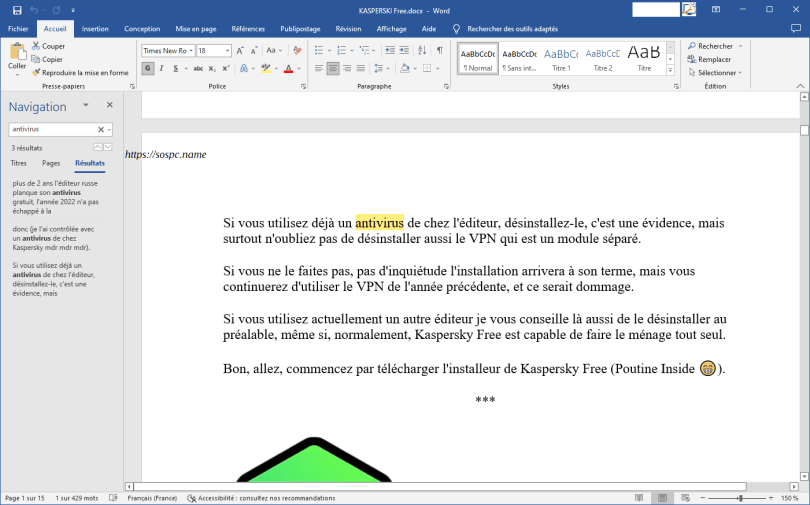Image resolution: width=810 pixels, height=505 pixels.
Task: Click the strikethrough abc icon
Action: pos(198,68)
